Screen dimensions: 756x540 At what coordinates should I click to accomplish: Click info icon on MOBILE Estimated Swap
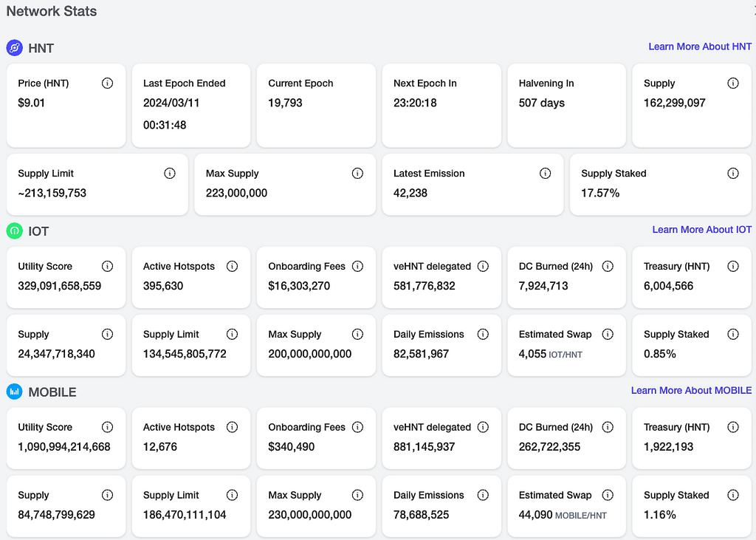(608, 495)
